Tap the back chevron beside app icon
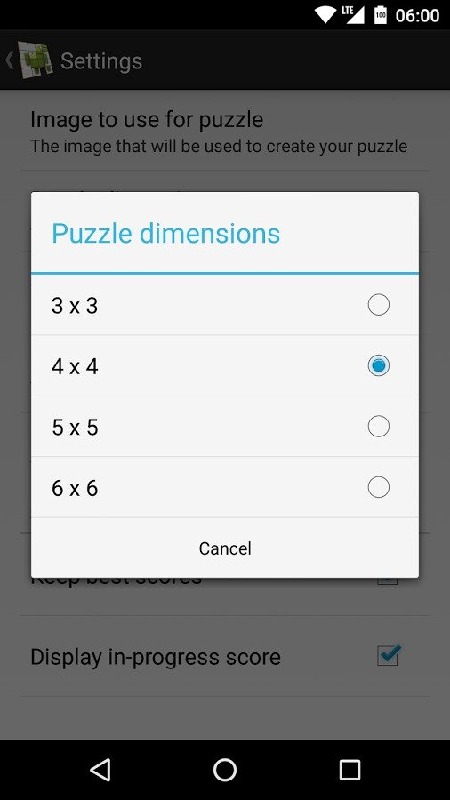This screenshot has width=450, height=800. [x=9, y=60]
